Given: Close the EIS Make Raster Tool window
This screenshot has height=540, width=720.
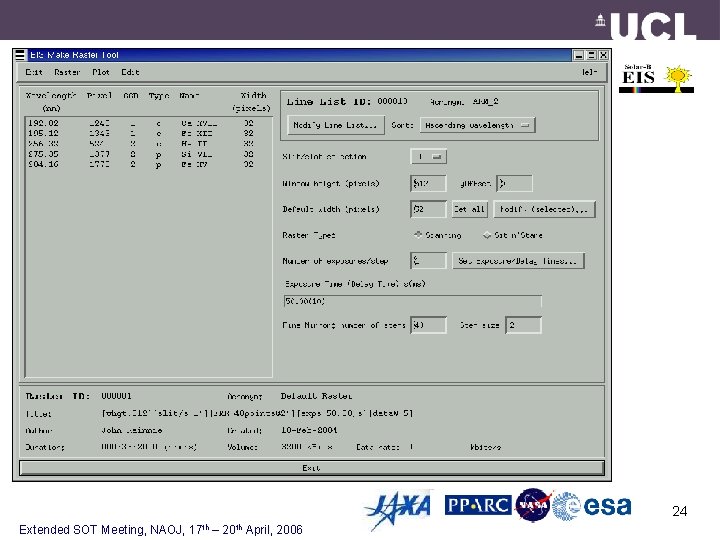Looking at the screenshot, I should 603,55.
